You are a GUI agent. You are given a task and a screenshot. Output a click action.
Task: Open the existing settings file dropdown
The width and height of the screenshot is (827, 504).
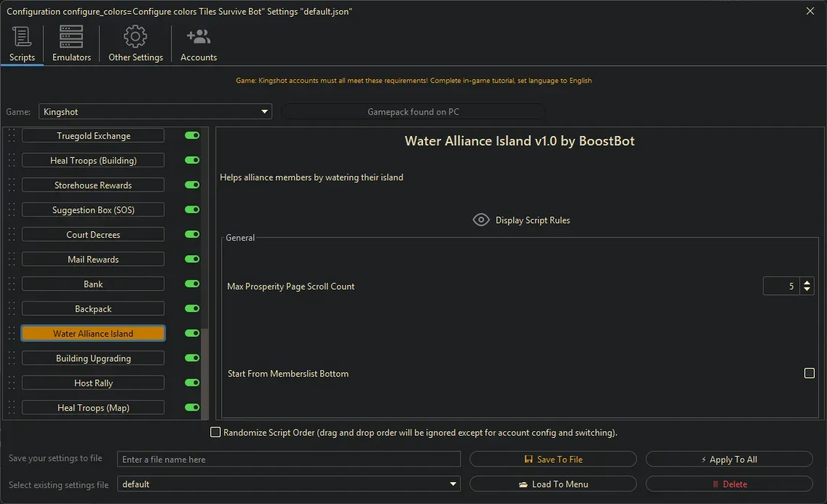click(454, 484)
